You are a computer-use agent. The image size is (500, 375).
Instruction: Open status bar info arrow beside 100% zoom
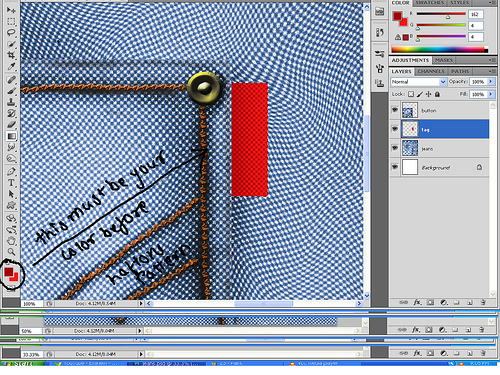click(141, 303)
